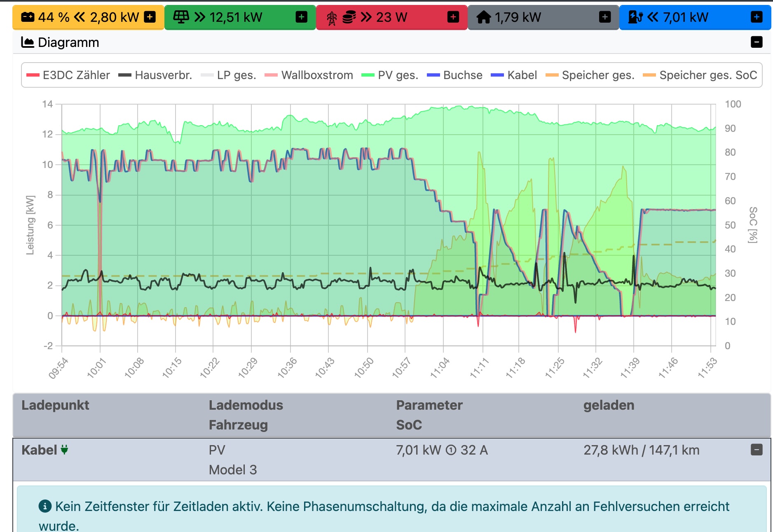Click the Model 3 vehicle name
The height and width of the screenshot is (532, 773).
point(233,470)
